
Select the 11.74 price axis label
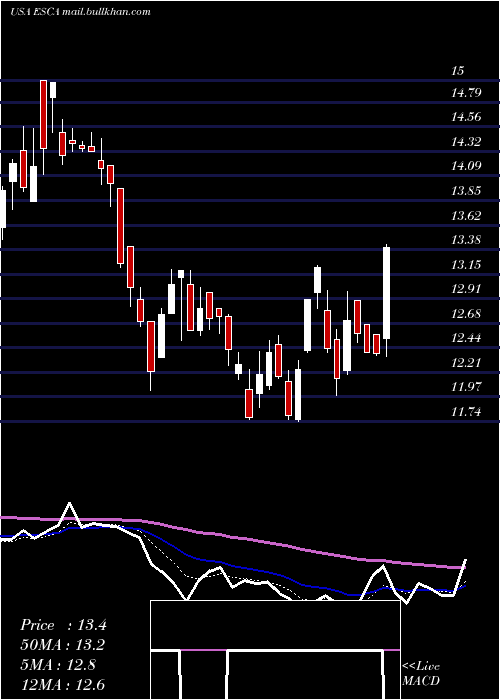pyautogui.click(x=466, y=411)
